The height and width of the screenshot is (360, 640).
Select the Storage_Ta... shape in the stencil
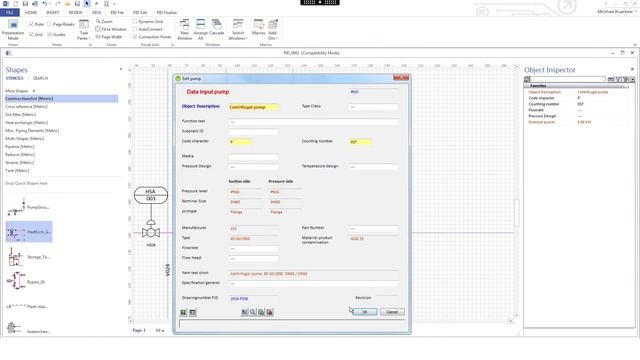tap(28, 257)
